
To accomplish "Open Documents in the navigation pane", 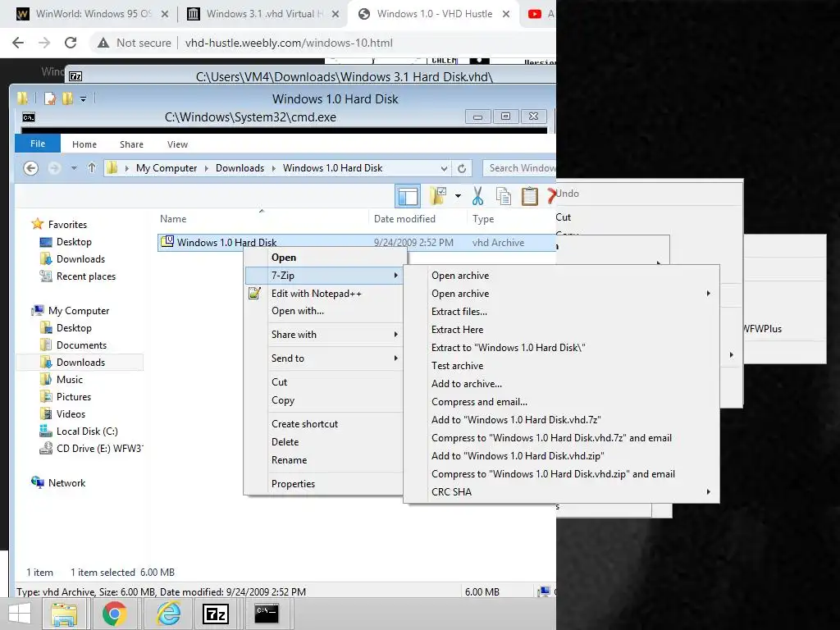I will pyautogui.click(x=81, y=345).
